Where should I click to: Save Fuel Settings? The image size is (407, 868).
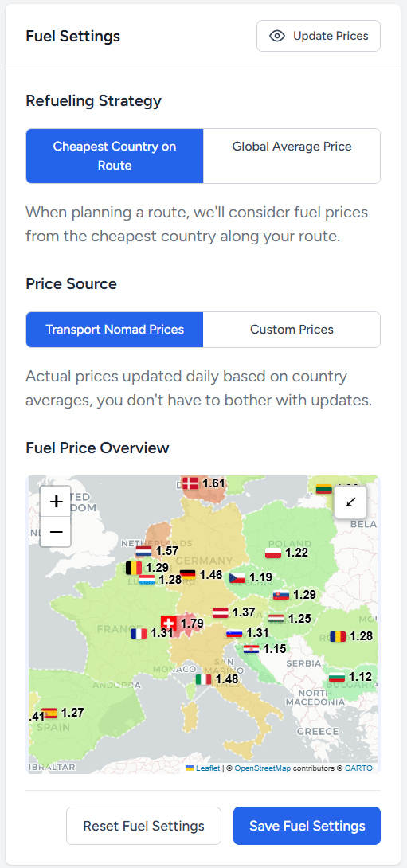coord(307,826)
